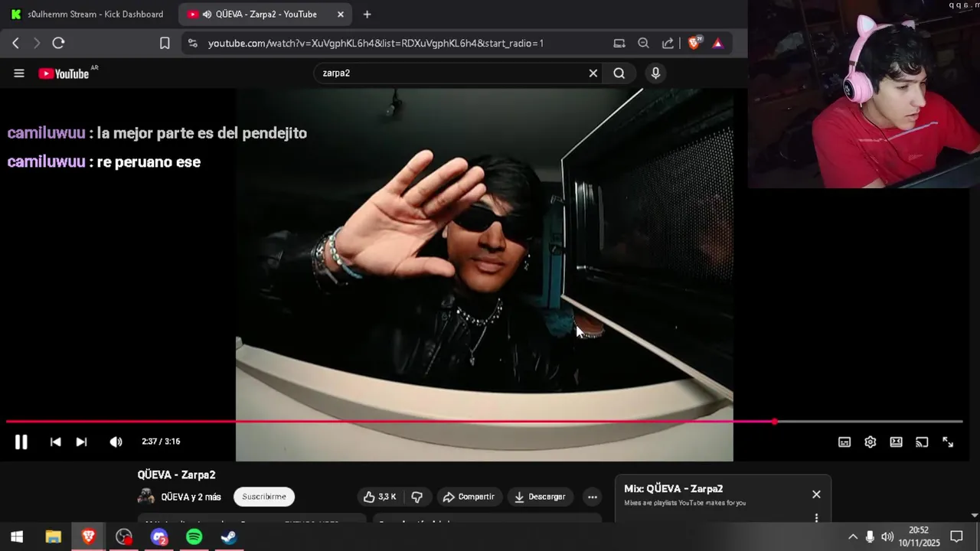Image resolution: width=980 pixels, height=551 pixels.
Task: Switch to theater mode view
Action: pos(896,442)
